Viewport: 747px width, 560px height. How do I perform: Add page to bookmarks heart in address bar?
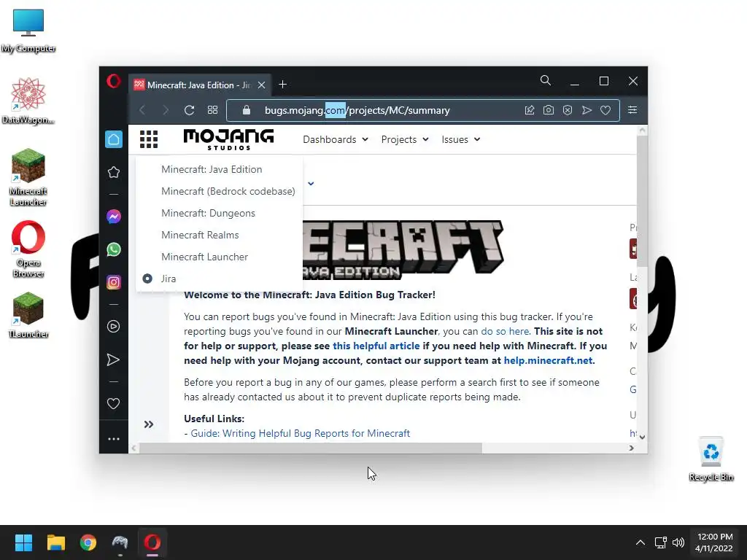coord(605,110)
